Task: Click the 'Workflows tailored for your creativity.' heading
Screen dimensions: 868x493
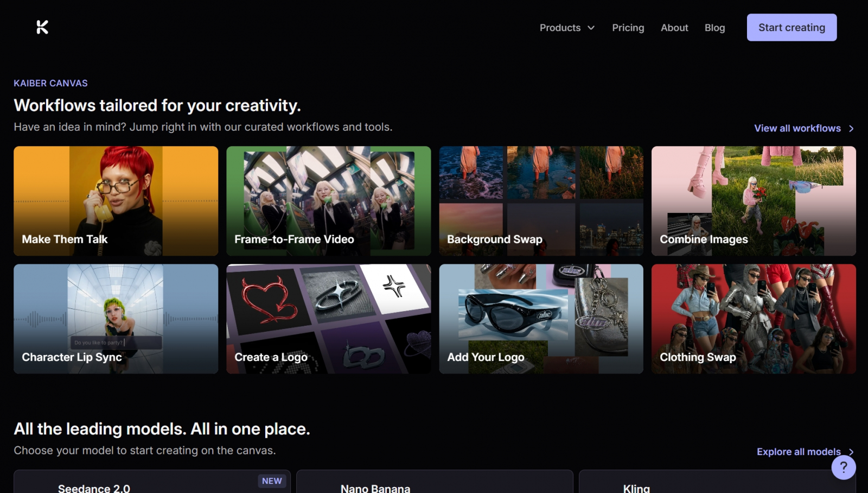Action: (x=157, y=105)
